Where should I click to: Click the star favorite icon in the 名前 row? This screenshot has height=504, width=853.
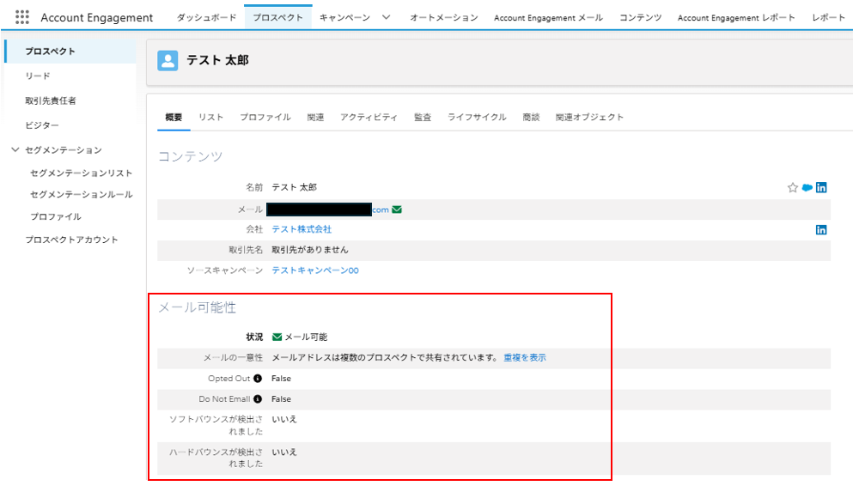tap(793, 187)
